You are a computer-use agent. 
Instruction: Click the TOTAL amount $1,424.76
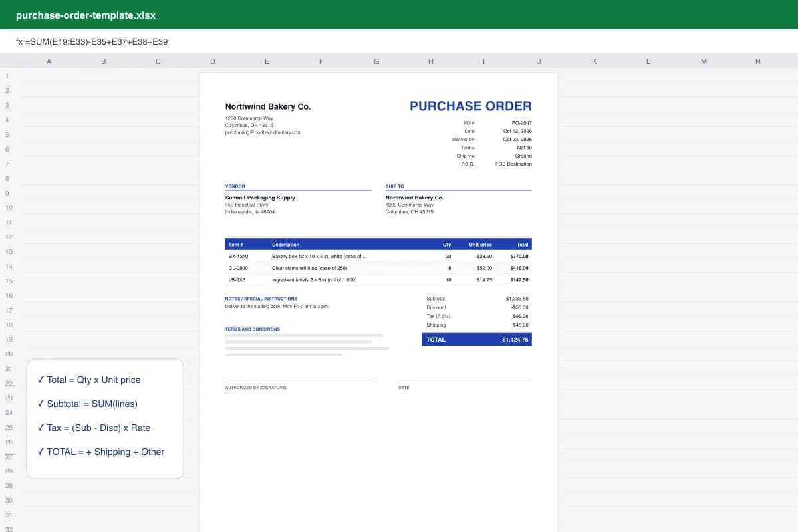[515, 340]
